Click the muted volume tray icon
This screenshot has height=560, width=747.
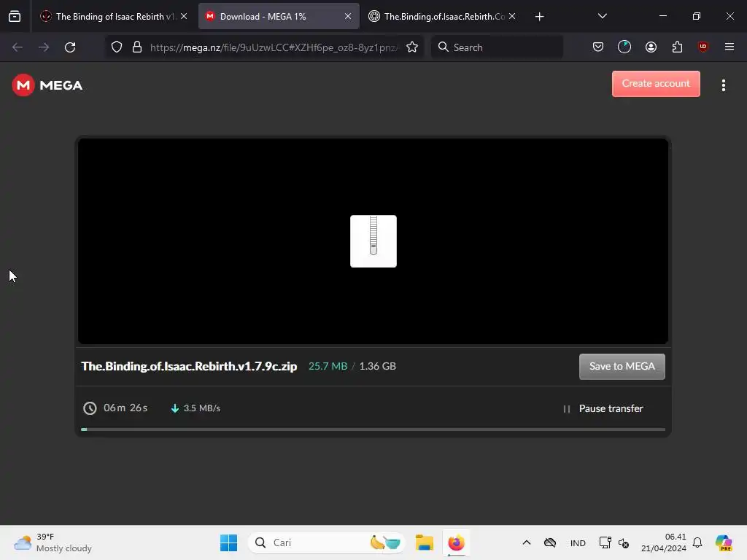624,542
